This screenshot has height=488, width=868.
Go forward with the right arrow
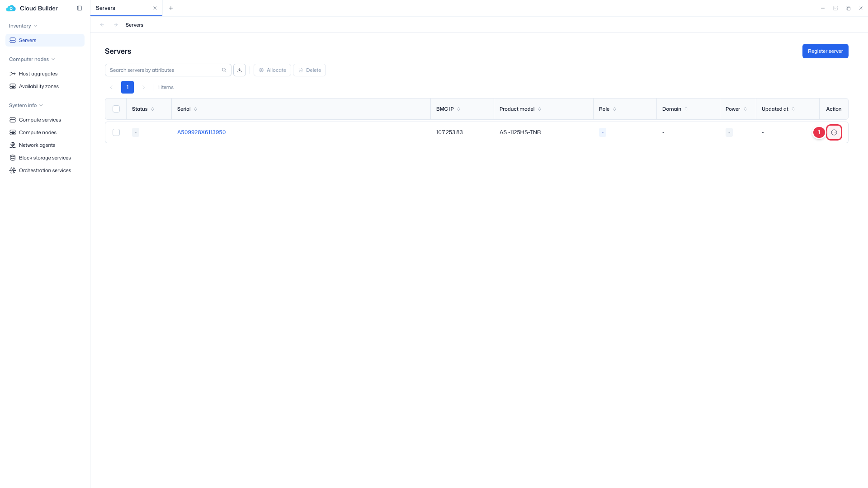pos(116,25)
